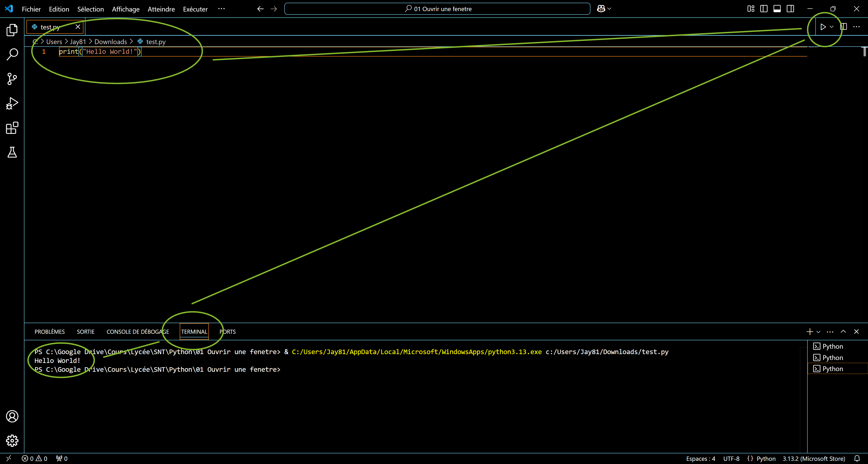Open the Affichage menu
This screenshot has height=464, width=868.
point(125,9)
